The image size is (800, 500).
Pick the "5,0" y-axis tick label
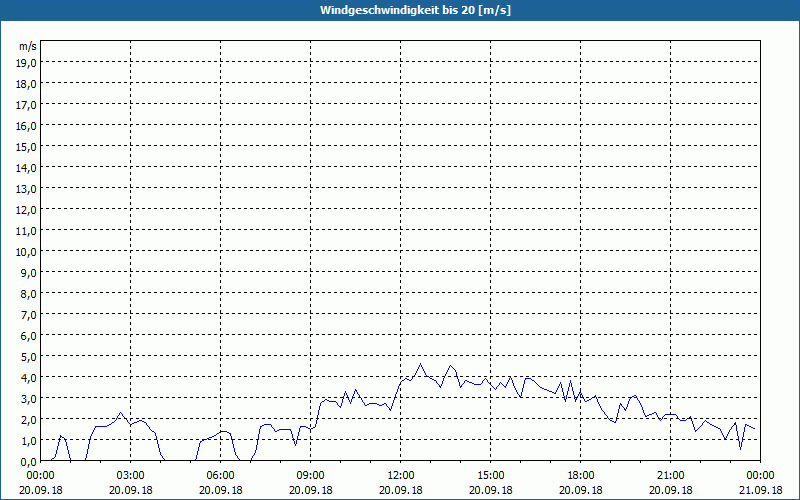point(29,357)
